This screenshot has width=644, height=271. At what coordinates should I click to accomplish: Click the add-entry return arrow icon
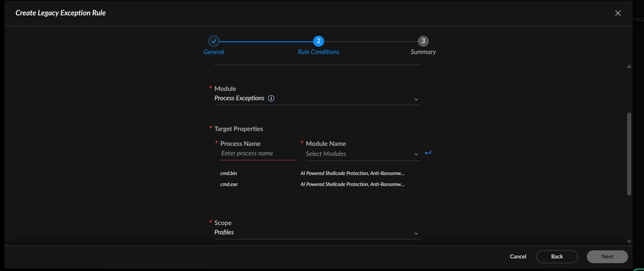click(x=428, y=153)
